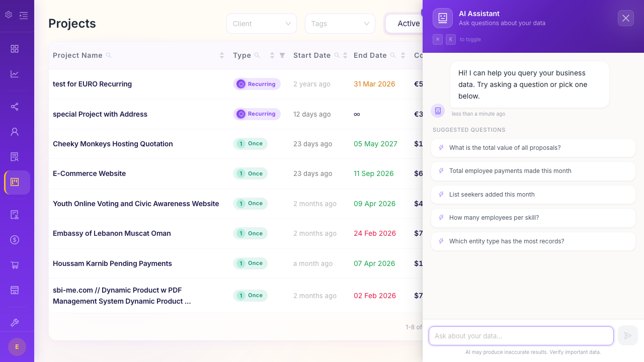
Task: Open the settings gear in the top sidebar
Action: 8,15
